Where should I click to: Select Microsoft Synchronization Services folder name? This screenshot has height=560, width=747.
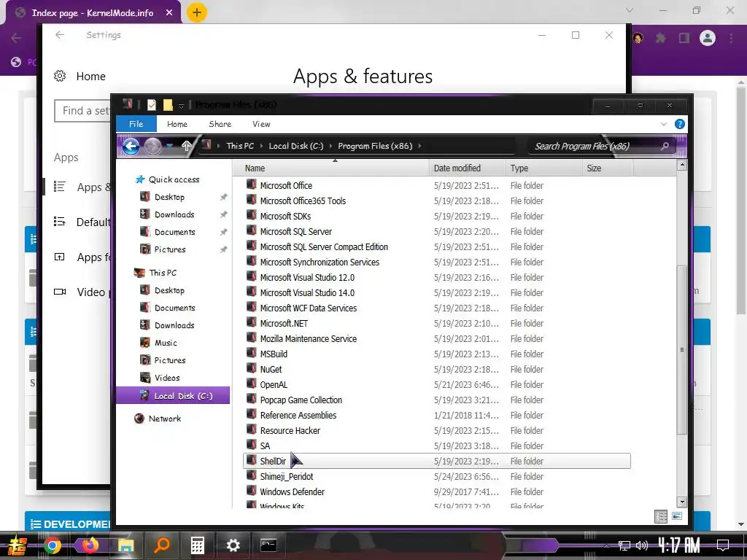point(320,262)
